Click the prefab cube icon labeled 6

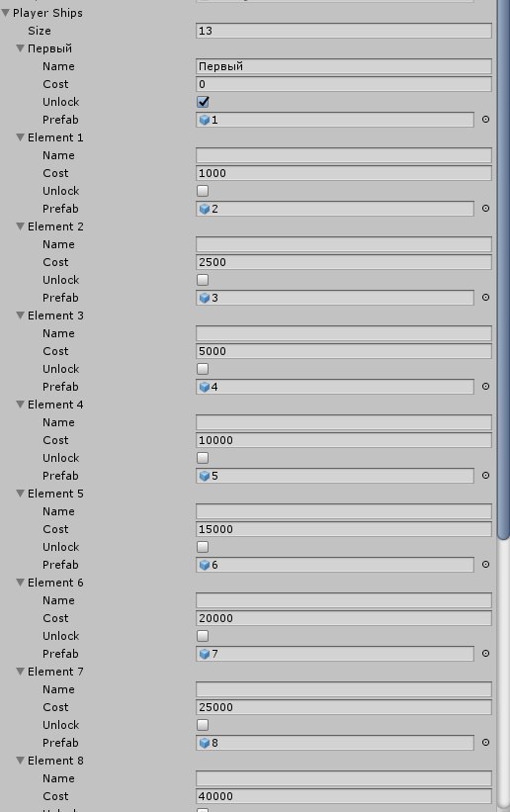(205, 566)
